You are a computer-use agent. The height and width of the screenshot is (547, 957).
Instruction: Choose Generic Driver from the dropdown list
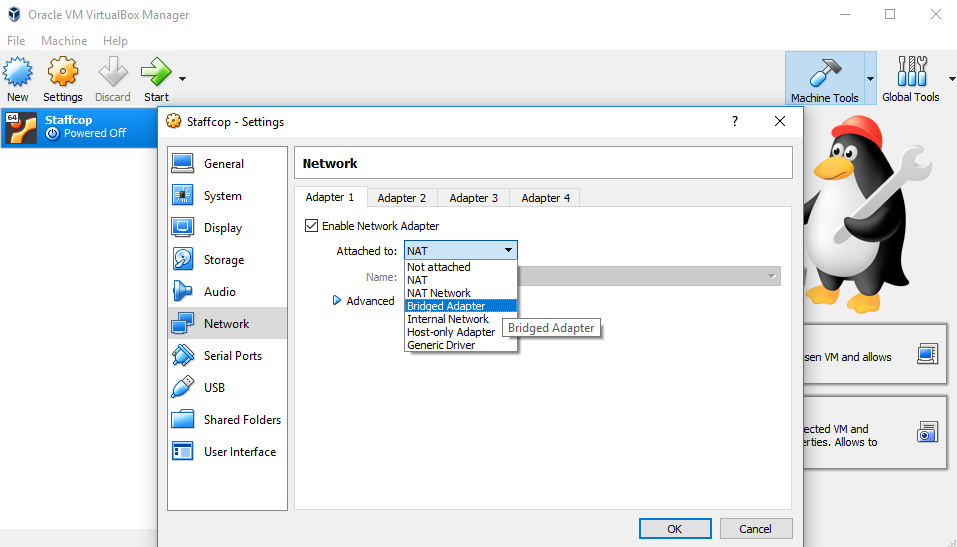461,345
